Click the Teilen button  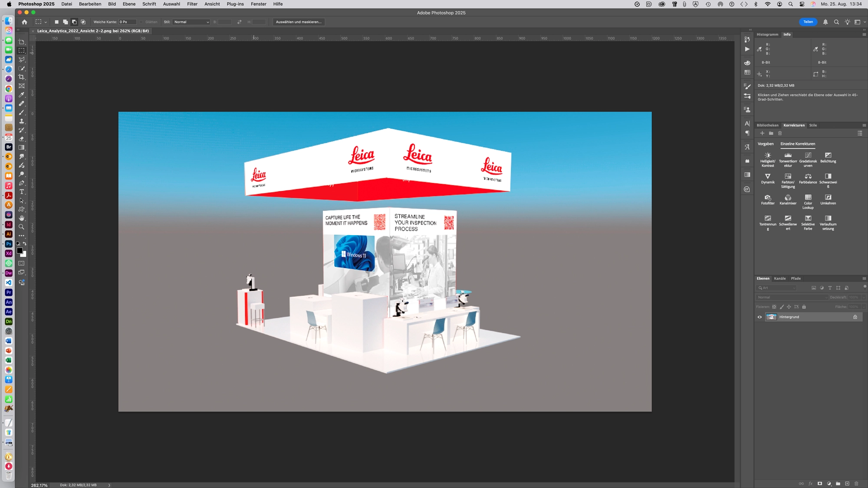pyautogui.click(x=808, y=22)
